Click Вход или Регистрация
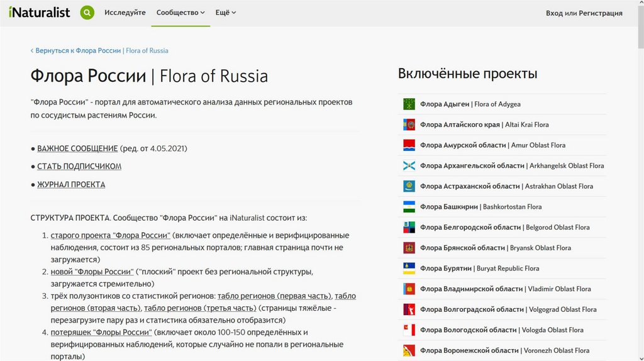This screenshot has width=644, height=361. point(584,13)
